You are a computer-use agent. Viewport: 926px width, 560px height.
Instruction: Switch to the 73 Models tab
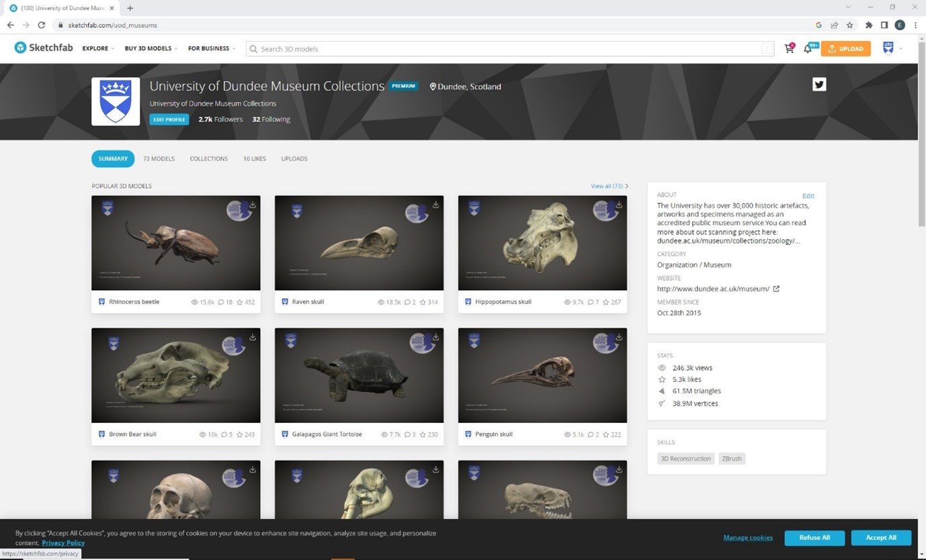coord(159,158)
